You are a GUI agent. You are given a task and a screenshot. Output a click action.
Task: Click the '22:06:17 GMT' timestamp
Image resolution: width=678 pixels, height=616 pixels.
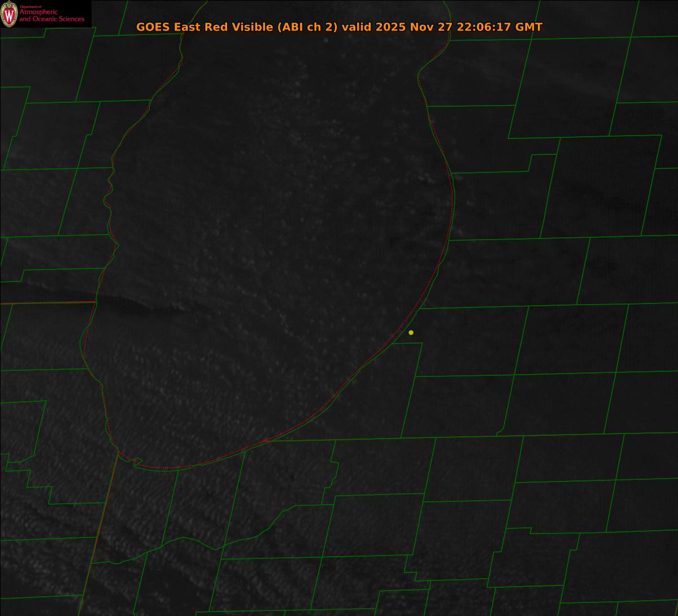500,27
